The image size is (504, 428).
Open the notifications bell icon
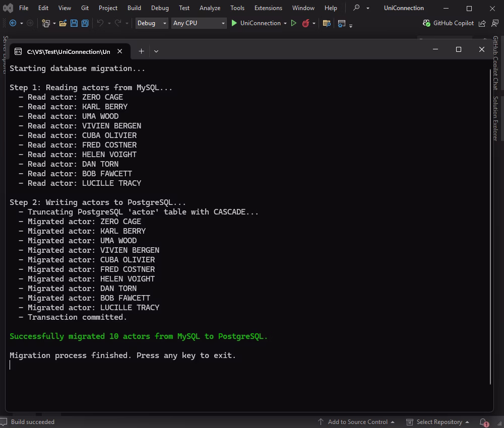(x=483, y=422)
